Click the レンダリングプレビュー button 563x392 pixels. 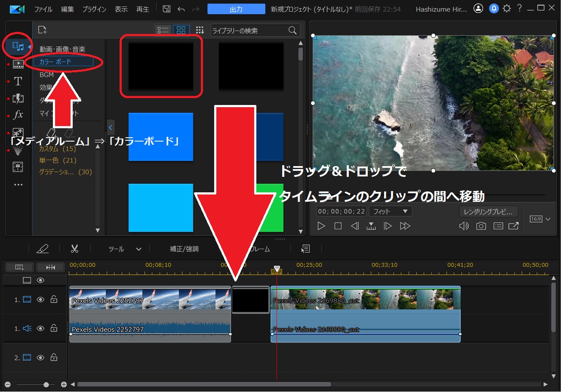(x=488, y=211)
